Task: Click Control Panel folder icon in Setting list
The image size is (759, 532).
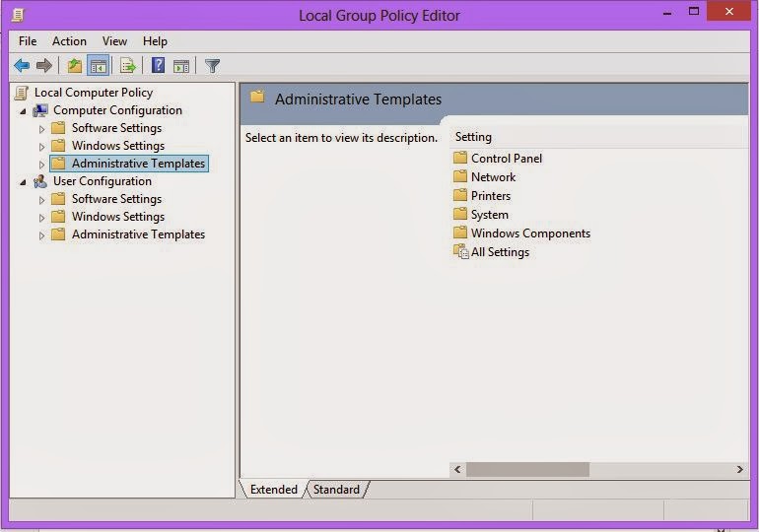Action: 460,158
